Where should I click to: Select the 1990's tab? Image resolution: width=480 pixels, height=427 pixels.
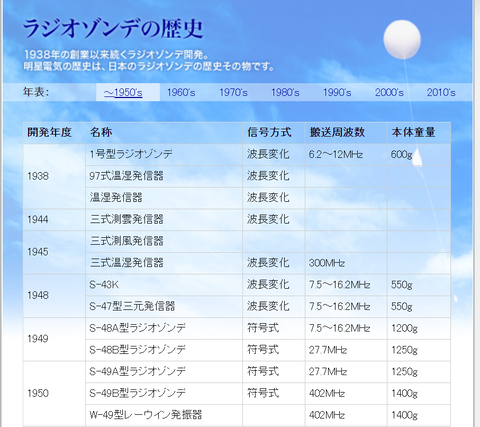click(x=337, y=92)
